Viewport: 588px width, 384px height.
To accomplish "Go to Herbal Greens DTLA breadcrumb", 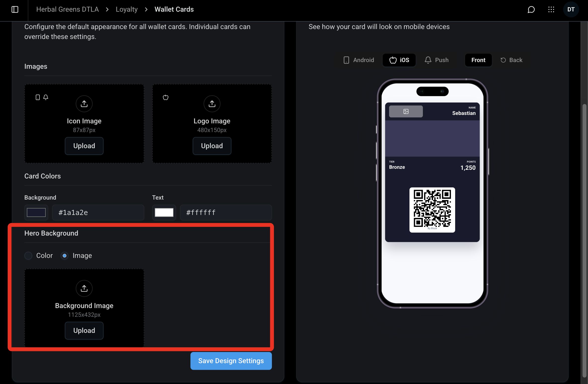I will 68,9.
